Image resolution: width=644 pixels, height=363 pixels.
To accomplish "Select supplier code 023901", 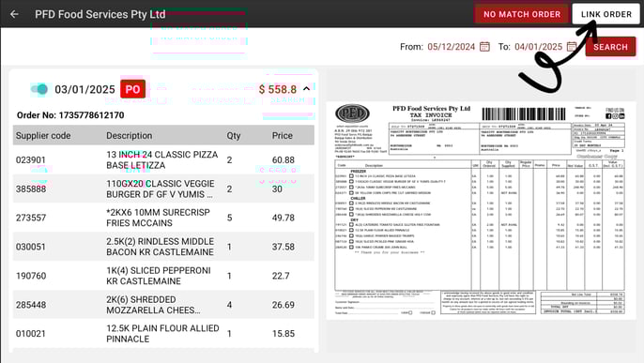I will click(30, 160).
